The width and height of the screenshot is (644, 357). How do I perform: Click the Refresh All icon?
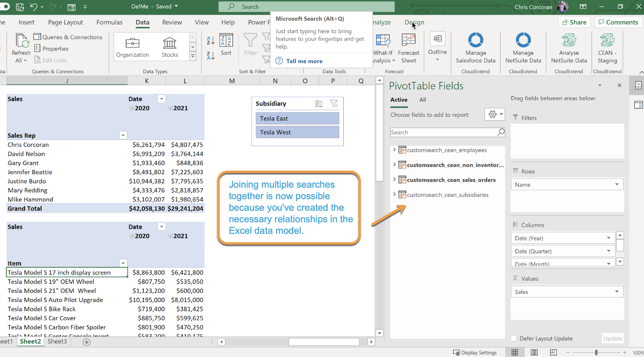[x=21, y=48]
